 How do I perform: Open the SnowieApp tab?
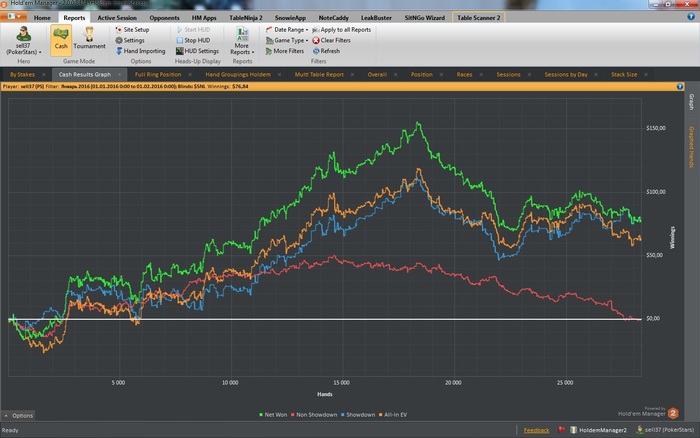290,18
